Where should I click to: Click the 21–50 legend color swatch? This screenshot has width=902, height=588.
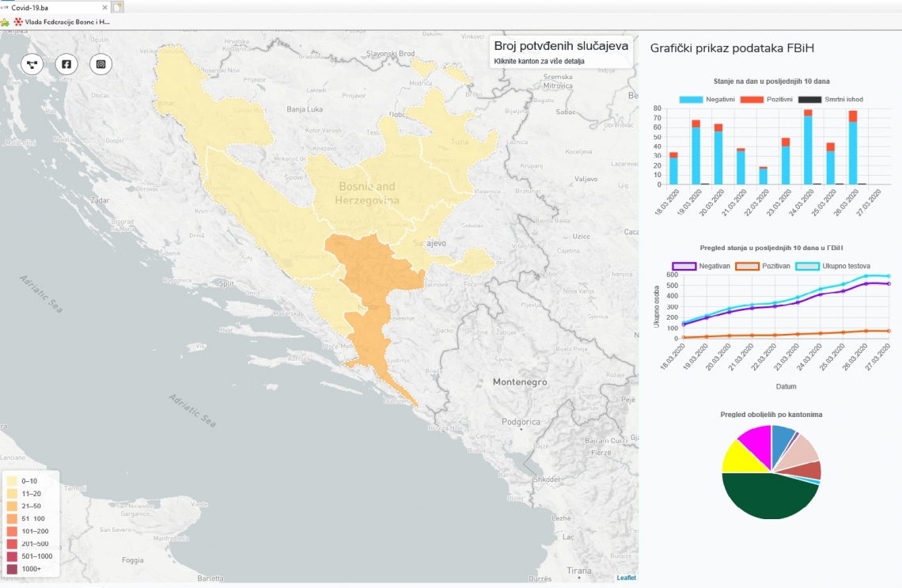point(12,506)
